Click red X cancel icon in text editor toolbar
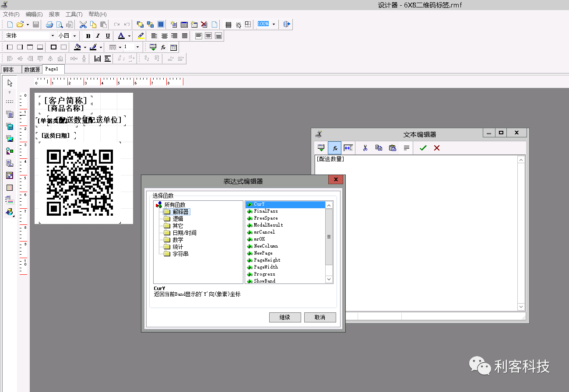This screenshot has width=569, height=392. pos(437,148)
